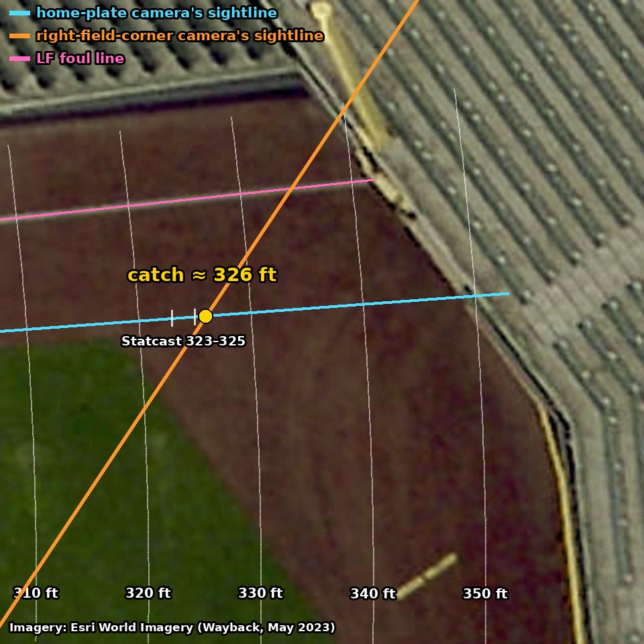Click the pink LF foul line swatch
Viewport: 644px width, 644px height.
(19, 59)
